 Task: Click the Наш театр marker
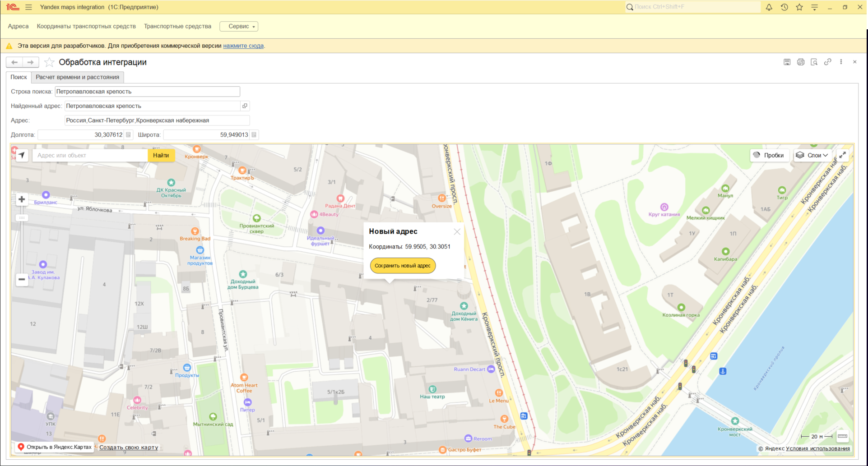point(432,389)
